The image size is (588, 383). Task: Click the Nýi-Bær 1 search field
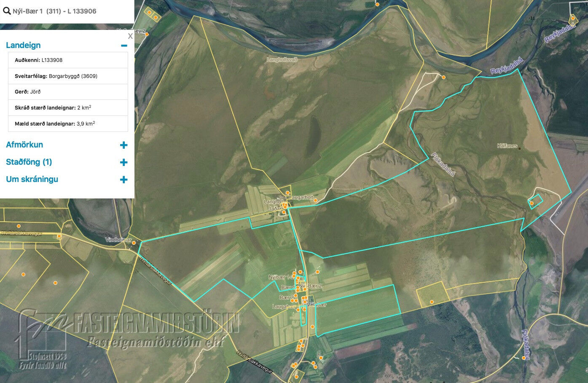coord(67,11)
